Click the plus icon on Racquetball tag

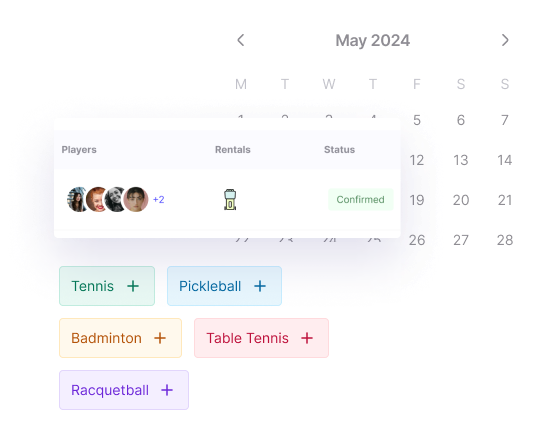click(167, 390)
